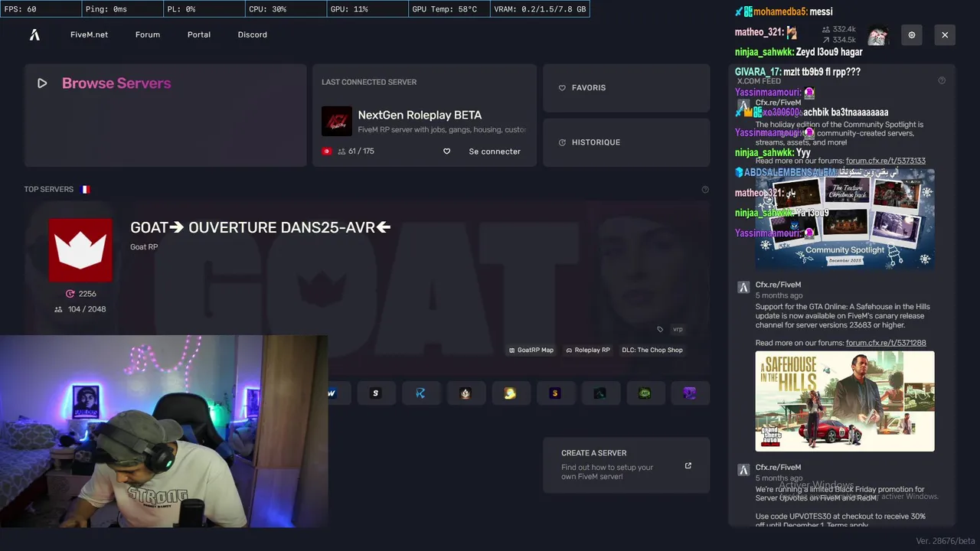Click the external link icon on Create a Server
980x551 pixels.
(688, 465)
